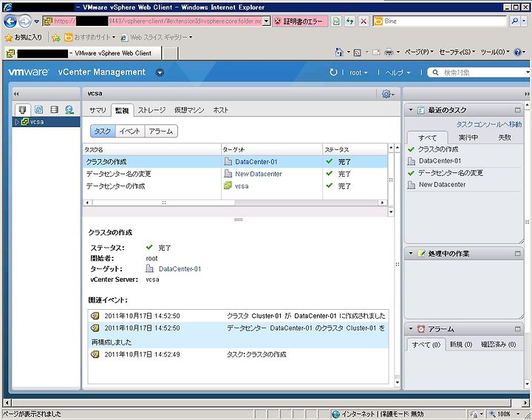
Task: Show すべて tab in Recent Tasks
Action: pos(428,138)
